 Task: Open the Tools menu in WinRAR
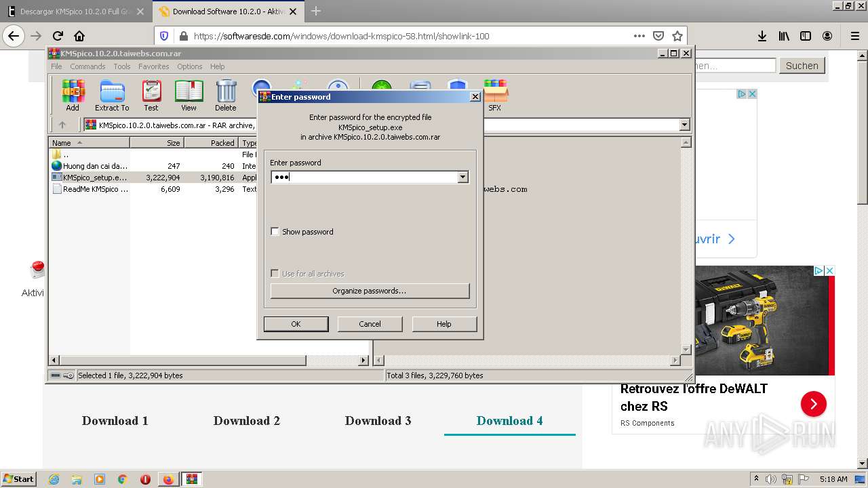pos(122,66)
